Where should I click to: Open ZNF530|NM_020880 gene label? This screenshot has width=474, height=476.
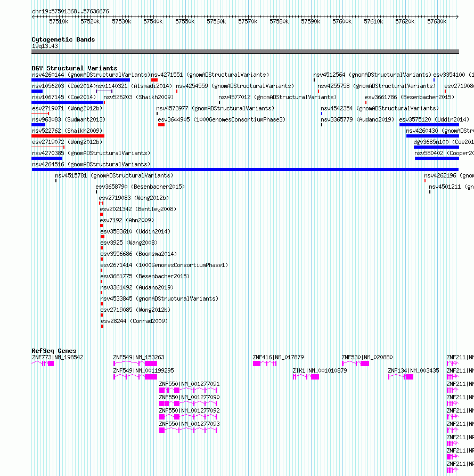coord(367,357)
